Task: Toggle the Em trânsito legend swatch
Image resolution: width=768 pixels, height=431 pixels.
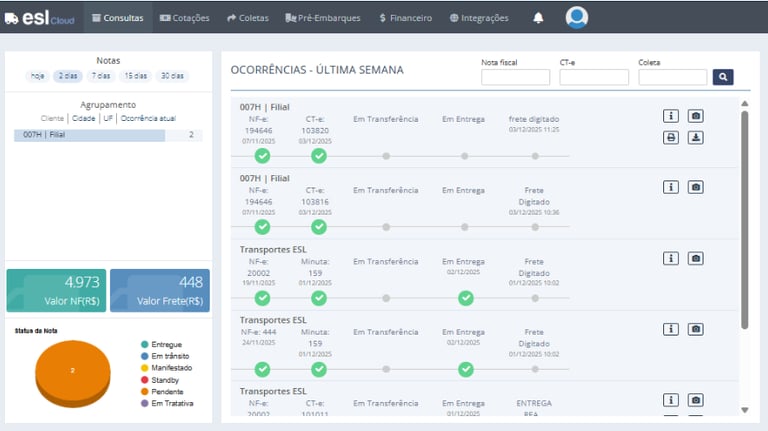Action: click(144, 356)
